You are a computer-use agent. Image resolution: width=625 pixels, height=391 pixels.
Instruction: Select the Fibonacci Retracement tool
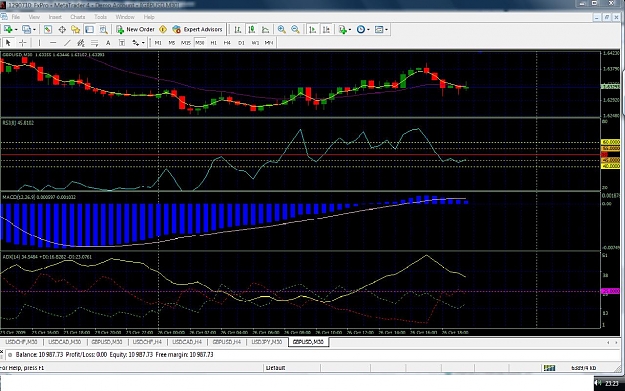(94, 43)
